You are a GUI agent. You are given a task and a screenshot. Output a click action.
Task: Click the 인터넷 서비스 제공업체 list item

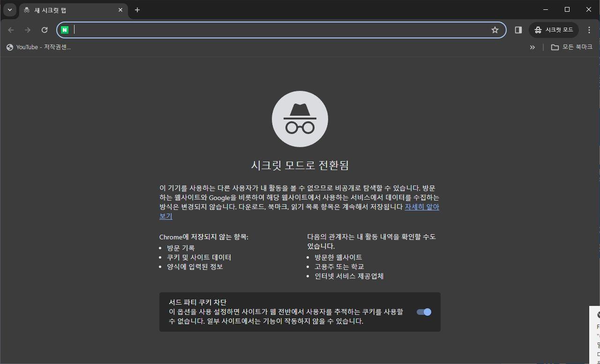point(349,276)
